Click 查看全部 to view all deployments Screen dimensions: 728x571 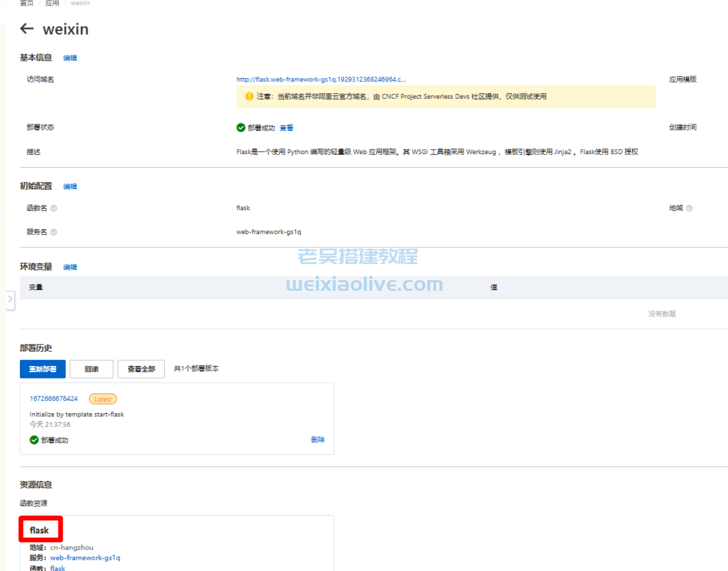(141, 369)
